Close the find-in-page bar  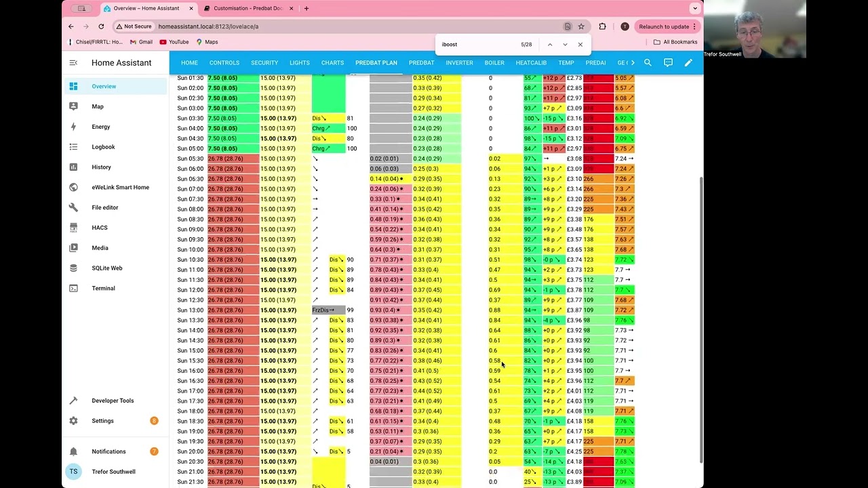[580, 45]
